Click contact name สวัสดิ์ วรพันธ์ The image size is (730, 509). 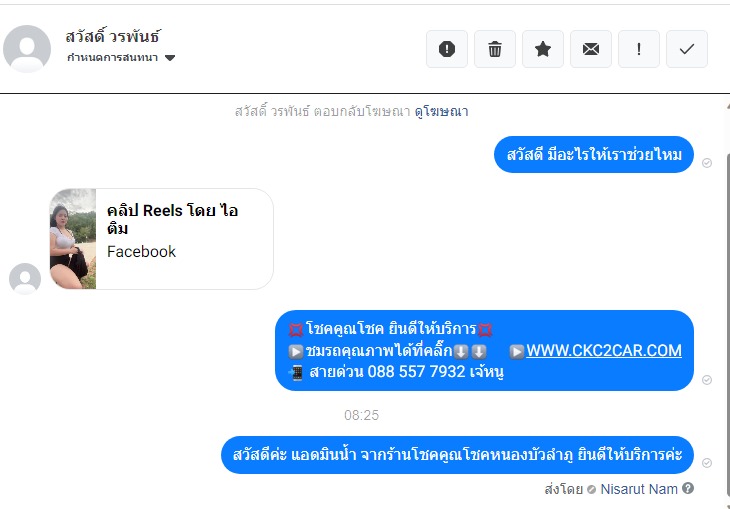coord(113,36)
